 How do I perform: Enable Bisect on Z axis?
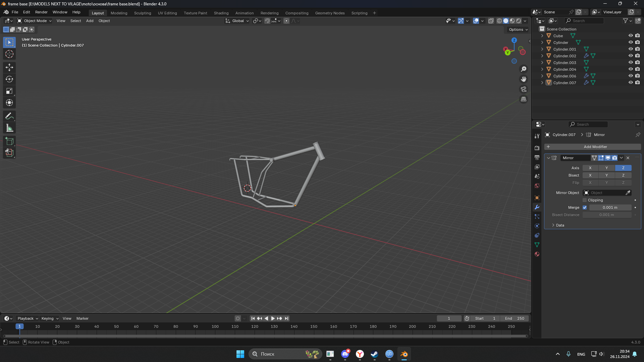[x=623, y=175]
